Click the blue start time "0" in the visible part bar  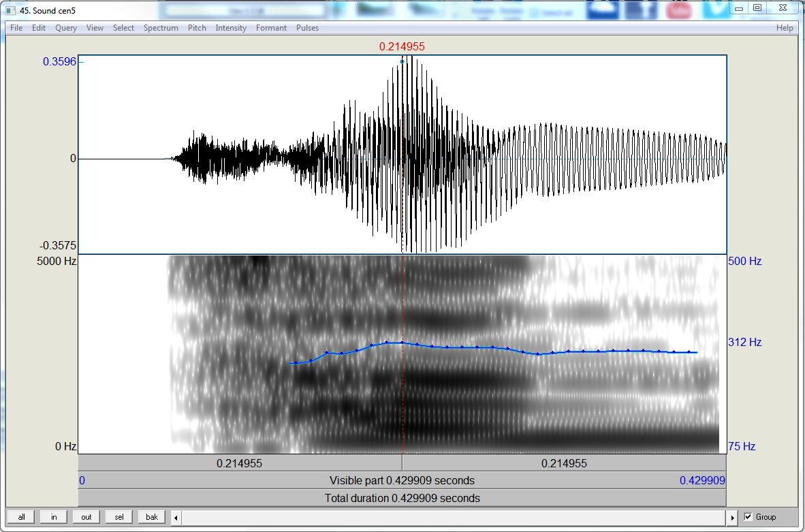point(82,481)
